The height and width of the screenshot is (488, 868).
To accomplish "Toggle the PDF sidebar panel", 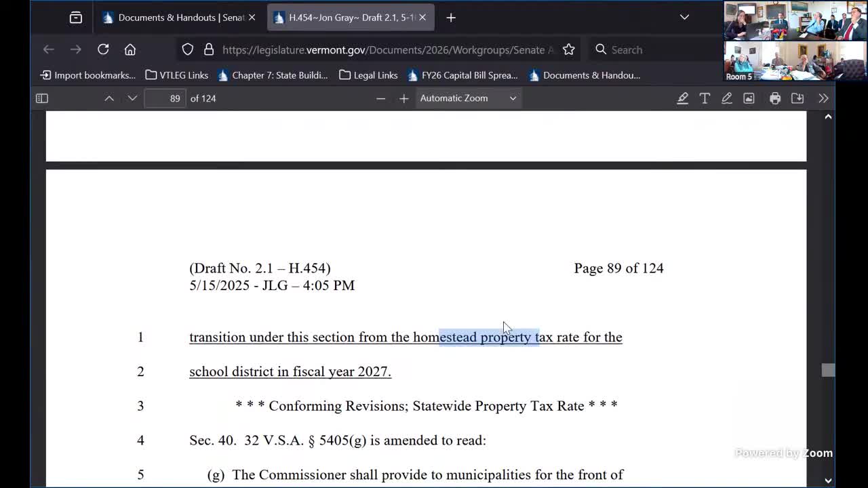I will click(x=42, y=98).
